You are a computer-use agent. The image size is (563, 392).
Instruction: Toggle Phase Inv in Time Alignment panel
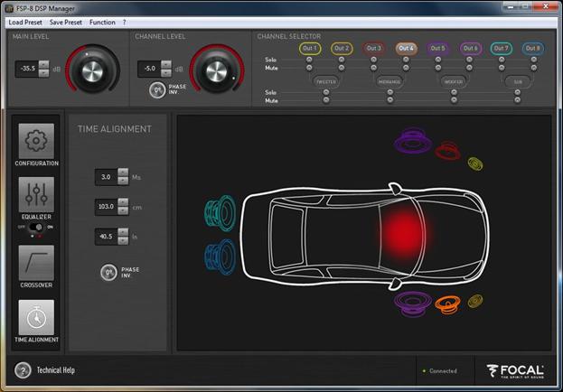coord(108,271)
